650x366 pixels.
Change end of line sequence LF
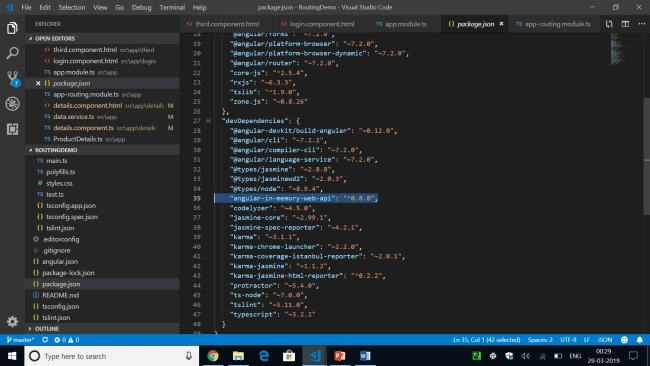[x=587, y=340]
